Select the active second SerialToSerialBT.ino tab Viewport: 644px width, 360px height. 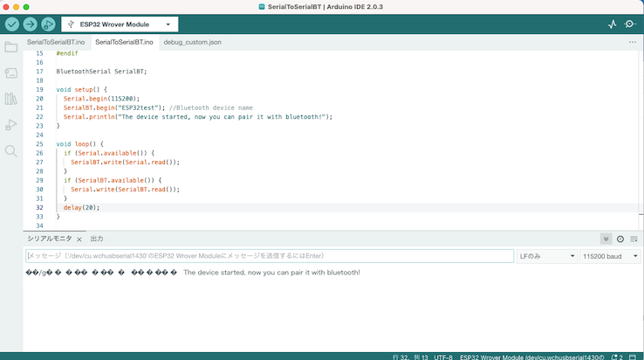click(124, 42)
